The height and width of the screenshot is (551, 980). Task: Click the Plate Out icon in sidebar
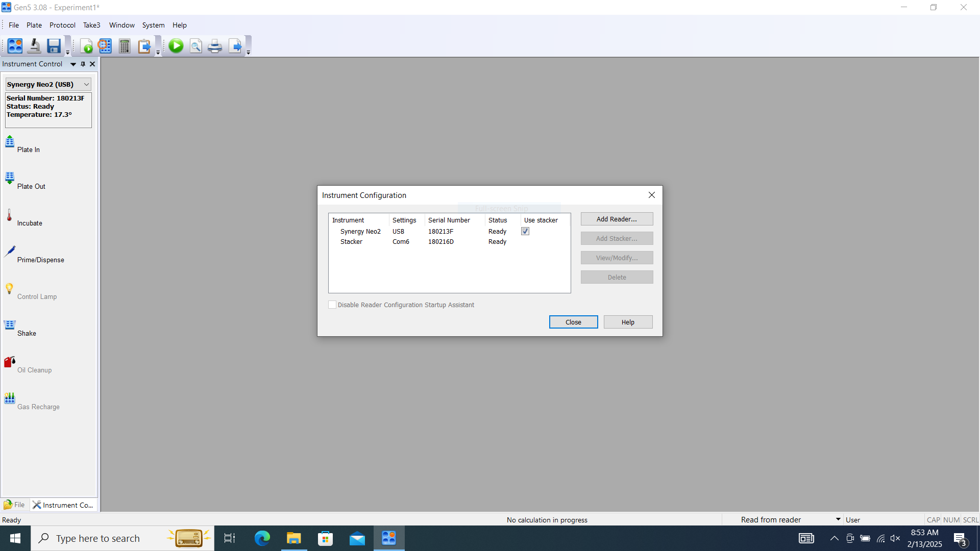tap(9, 176)
